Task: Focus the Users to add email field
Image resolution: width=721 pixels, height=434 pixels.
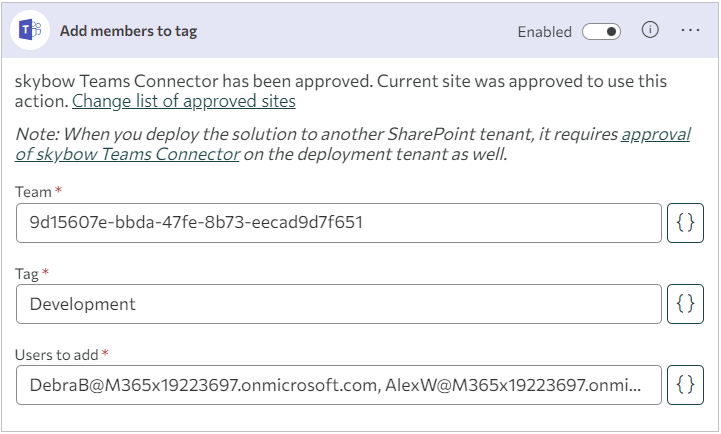Action: (339, 385)
